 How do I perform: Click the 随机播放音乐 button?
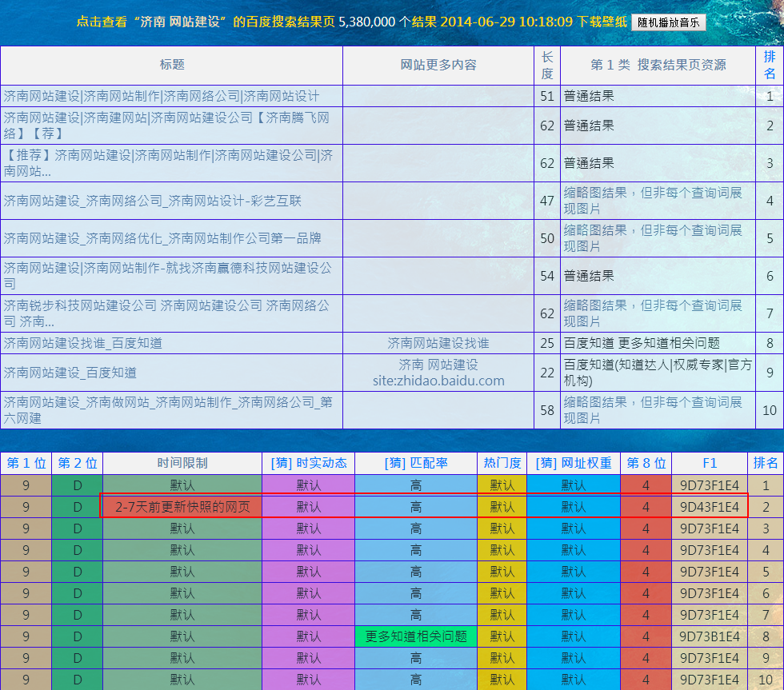click(x=669, y=22)
